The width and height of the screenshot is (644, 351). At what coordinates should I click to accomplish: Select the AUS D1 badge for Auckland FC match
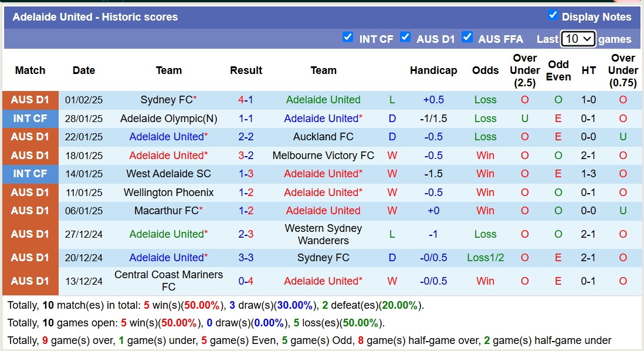coord(30,137)
